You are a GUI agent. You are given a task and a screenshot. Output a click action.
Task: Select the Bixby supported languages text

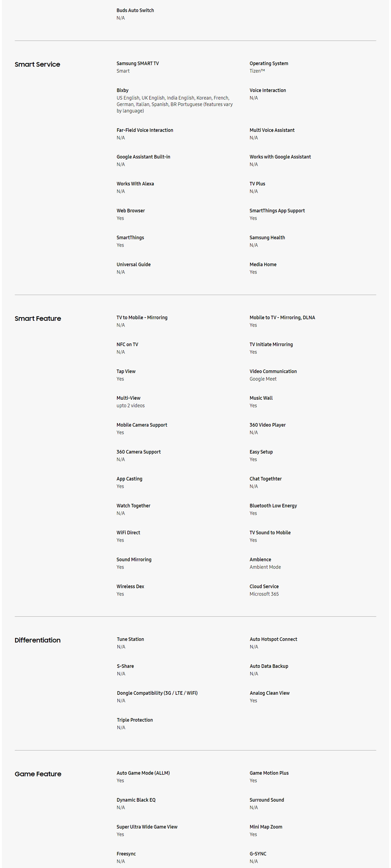point(175,104)
